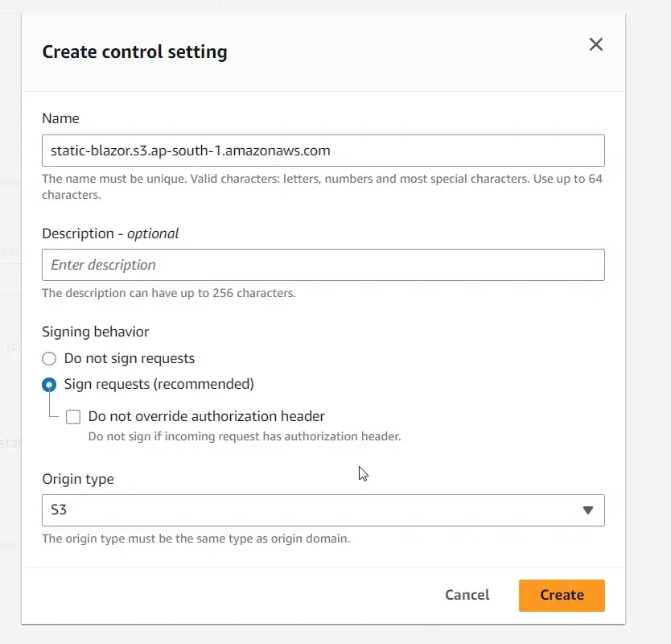Viewport: 671px width, 644px height.
Task: Toggle the authorization header checkbox off
Action: (x=73, y=416)
